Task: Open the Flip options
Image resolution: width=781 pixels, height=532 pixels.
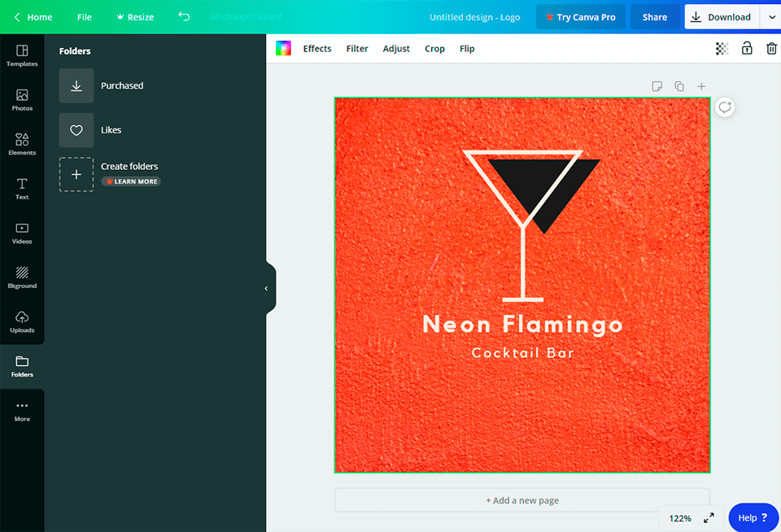Action: point(467,48)
